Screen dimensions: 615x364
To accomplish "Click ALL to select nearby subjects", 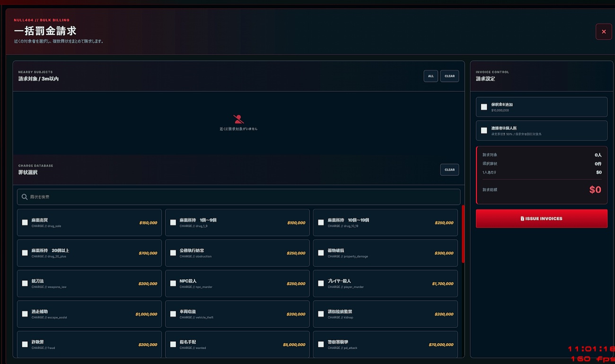I will tap(430, 76).
